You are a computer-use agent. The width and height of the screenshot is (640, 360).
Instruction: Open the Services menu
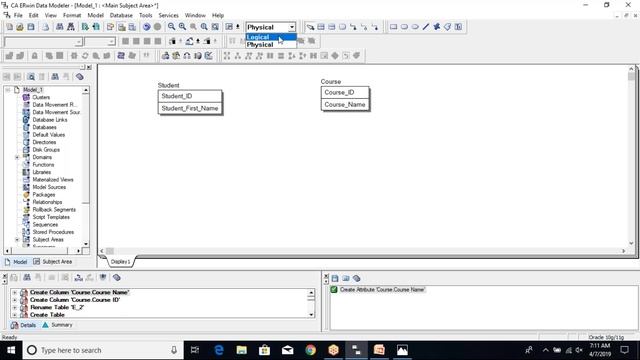[x=169, y=15]
